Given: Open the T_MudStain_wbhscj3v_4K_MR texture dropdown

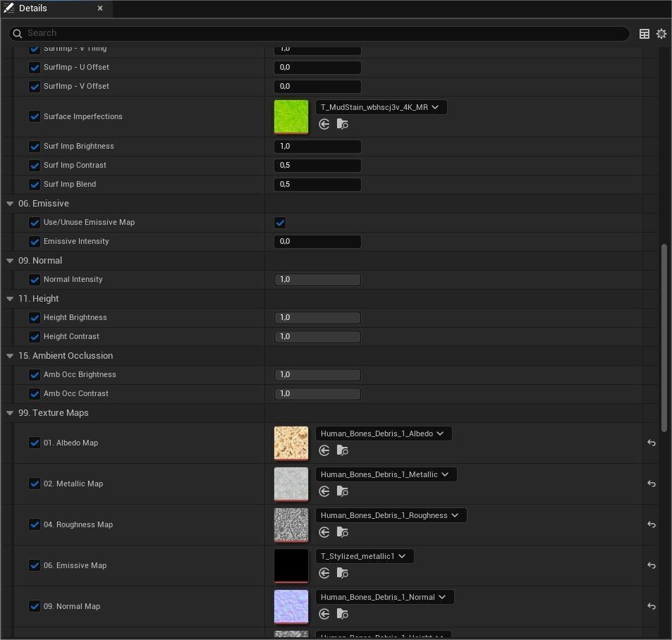Looking at the screenshot, I should coord(381,107).
